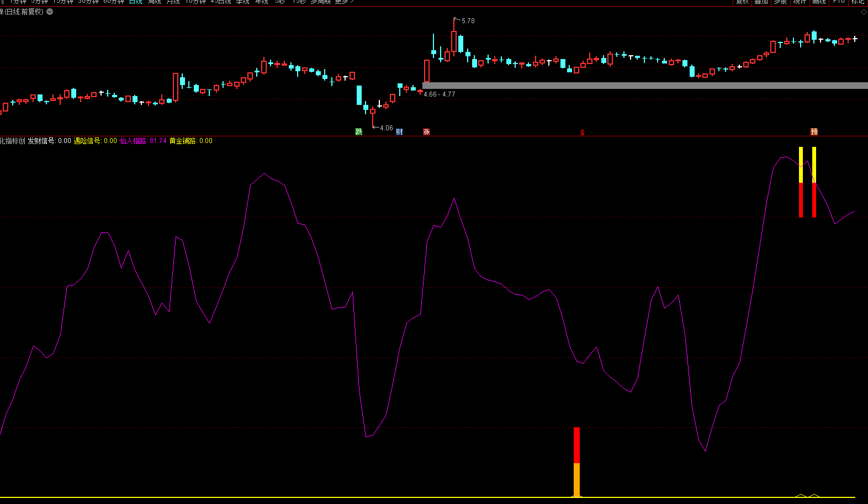Click the green 跌 marker icon
The image size is (868, 504).
pos(359,131)
